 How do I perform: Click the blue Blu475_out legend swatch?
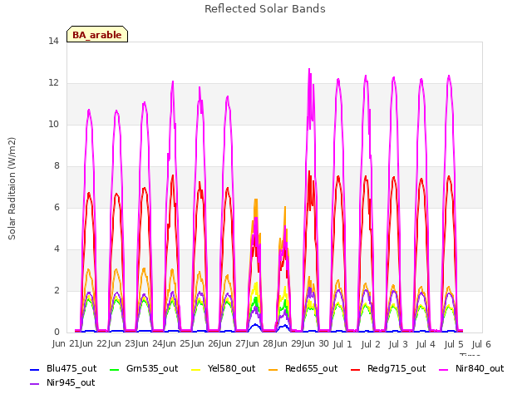tap(35, 369)
